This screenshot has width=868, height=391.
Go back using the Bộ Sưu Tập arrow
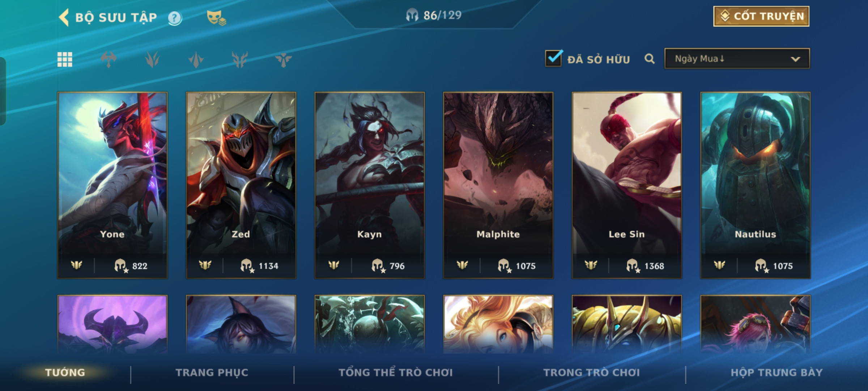click(x=64, y=17)
